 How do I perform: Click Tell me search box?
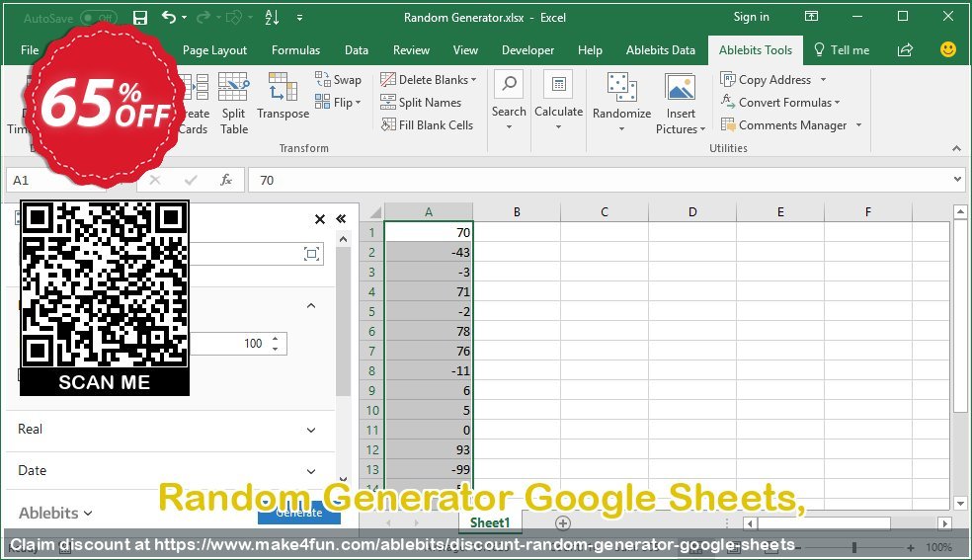842,50
